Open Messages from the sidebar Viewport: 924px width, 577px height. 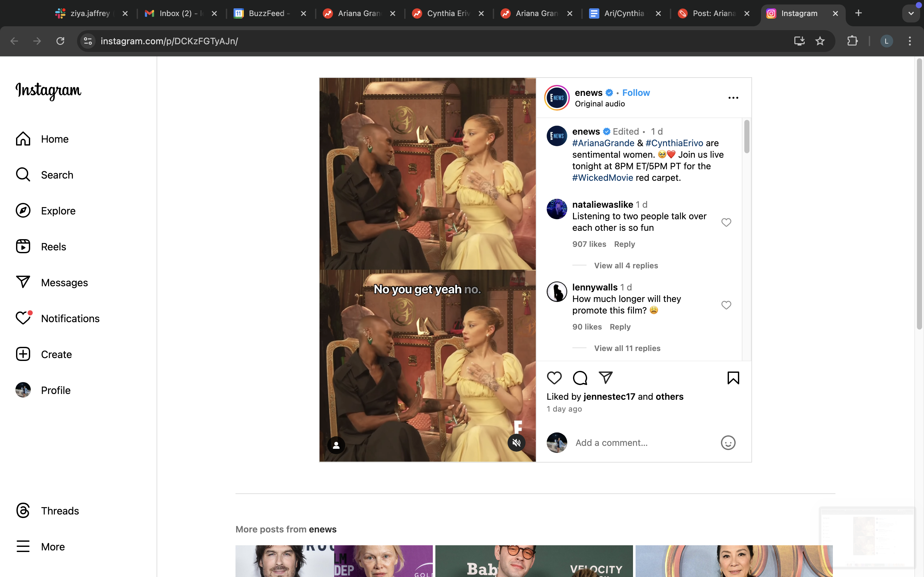64,282
